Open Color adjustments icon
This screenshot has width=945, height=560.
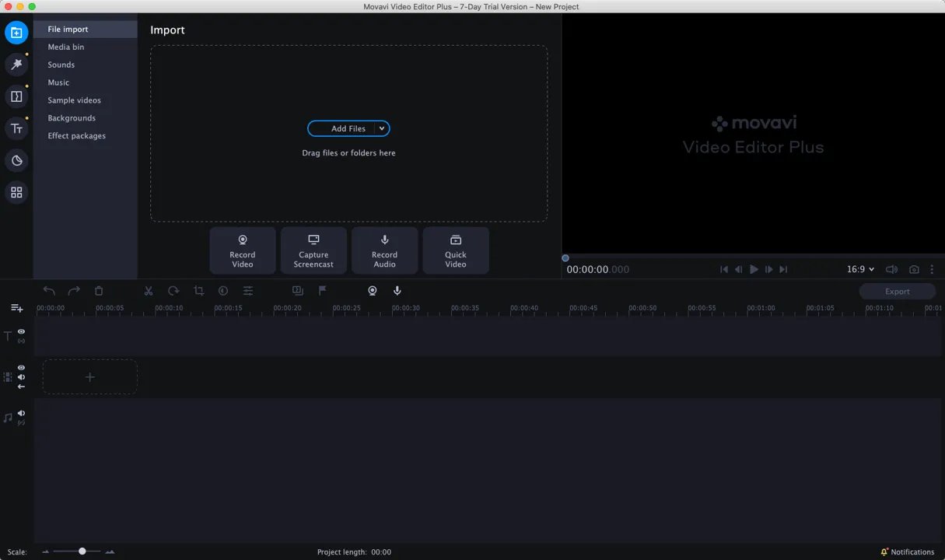point(223,291)
